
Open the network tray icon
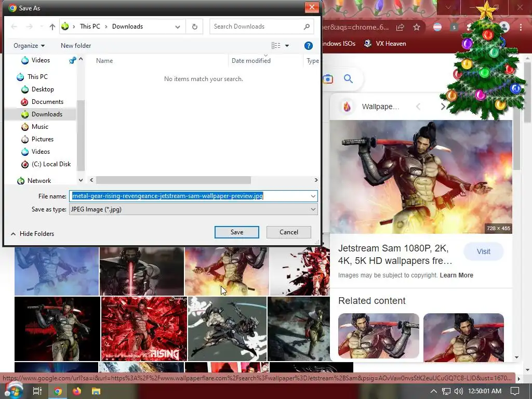coord(446,391)
